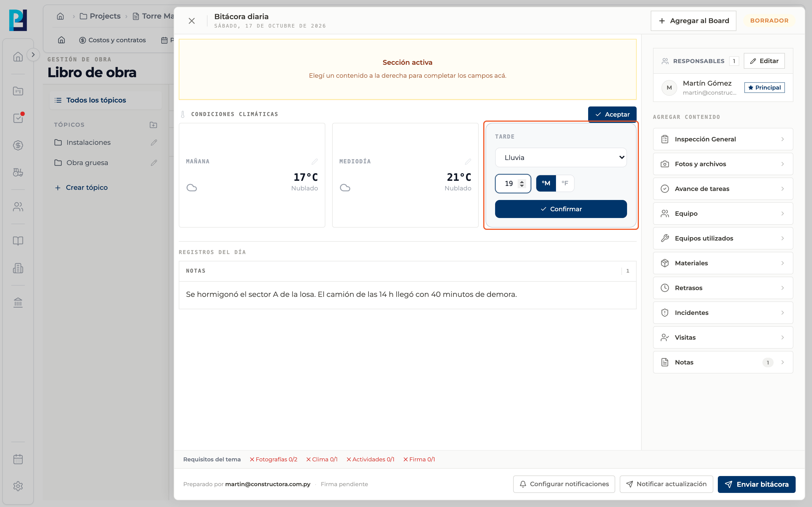Open calendar icon in left sidebar
Screen dimensions: 812x507
point(18,459)
